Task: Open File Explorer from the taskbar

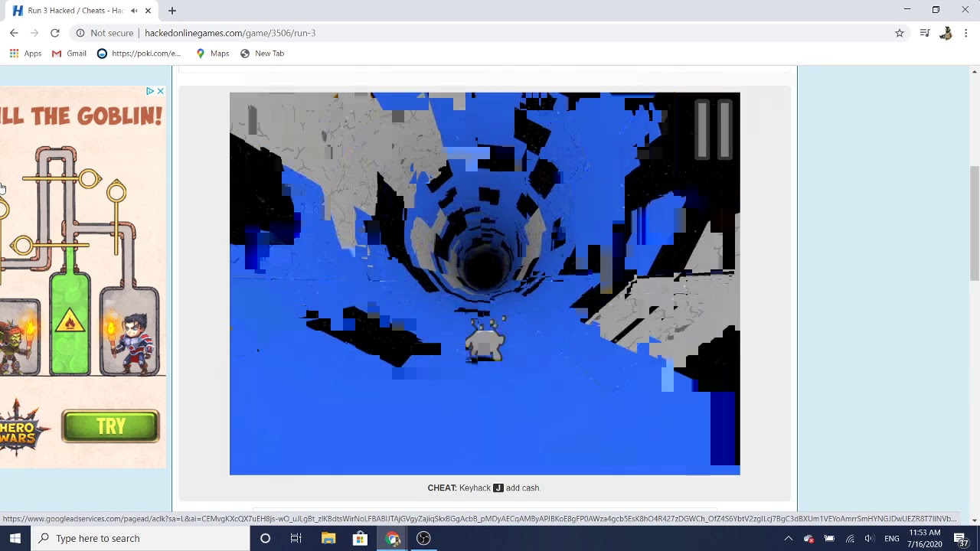Action: (x=328, y=538)
